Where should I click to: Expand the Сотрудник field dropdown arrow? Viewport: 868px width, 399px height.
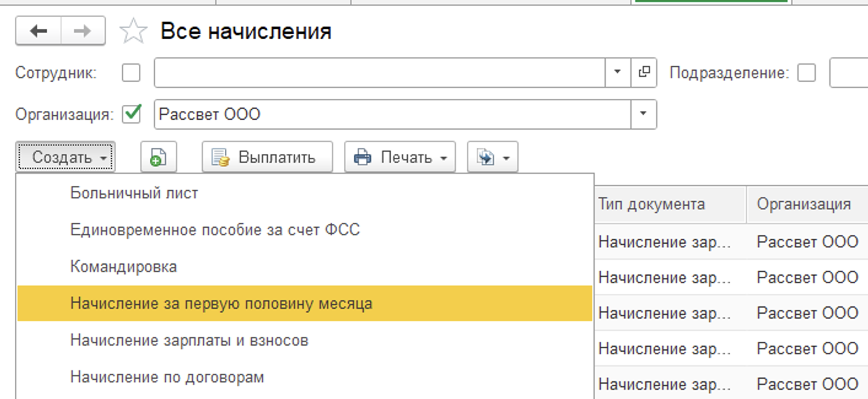point(618,73)
